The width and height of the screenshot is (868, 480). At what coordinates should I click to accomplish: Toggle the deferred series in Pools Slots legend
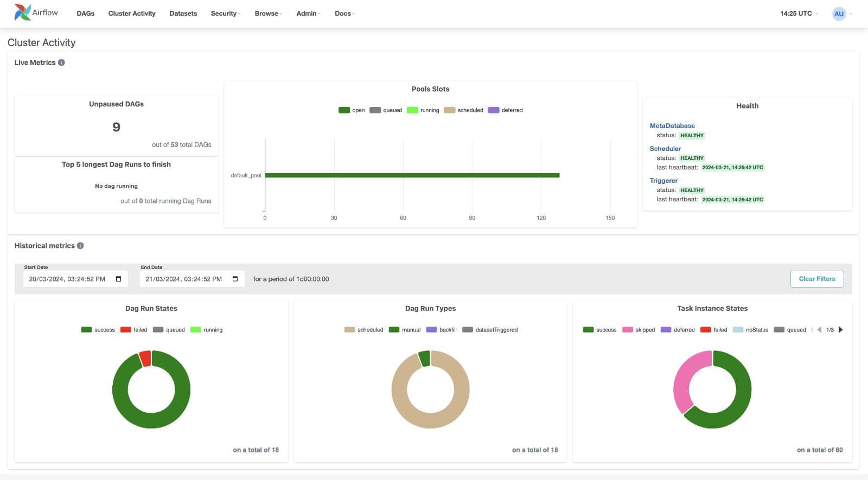click(506, 110)
